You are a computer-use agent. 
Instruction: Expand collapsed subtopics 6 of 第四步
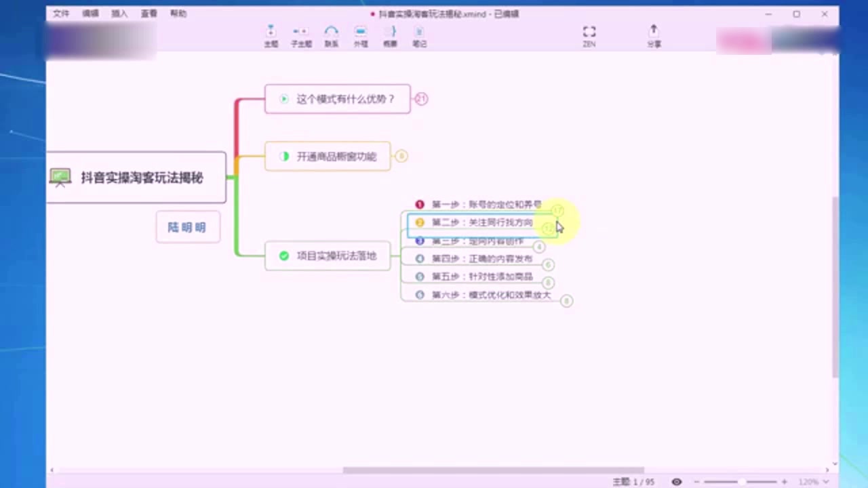coord(548,265)
